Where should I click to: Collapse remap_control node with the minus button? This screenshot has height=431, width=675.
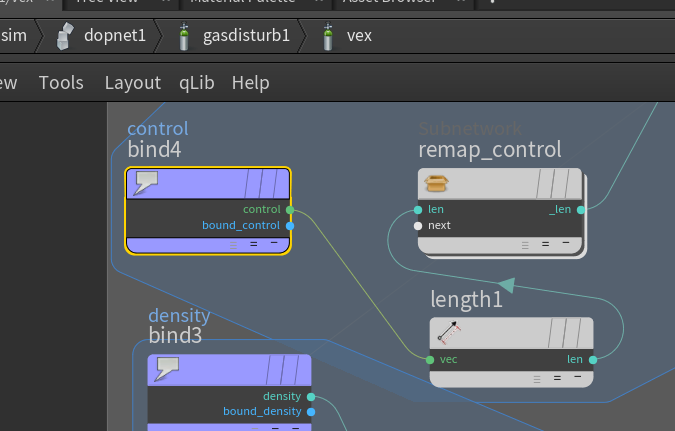point(566,243)
